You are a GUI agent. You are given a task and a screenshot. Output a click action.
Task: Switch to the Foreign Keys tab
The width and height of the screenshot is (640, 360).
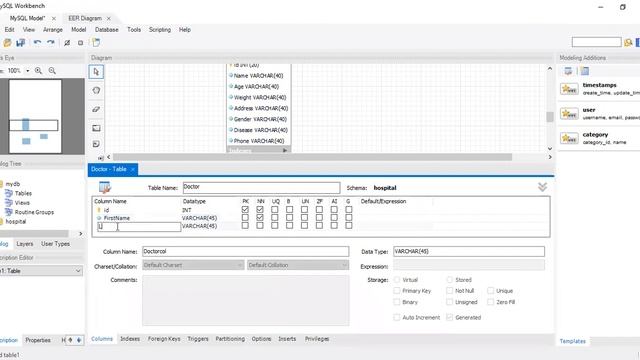click(x=164, y=339)
